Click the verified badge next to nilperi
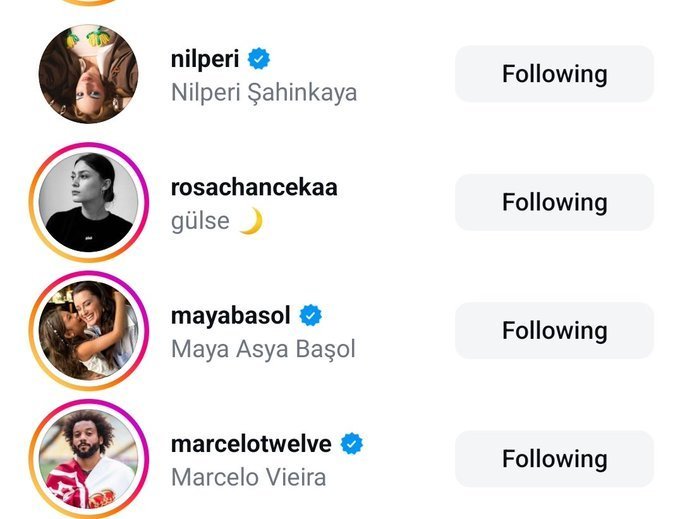680x519 pixels. point(259,59)
